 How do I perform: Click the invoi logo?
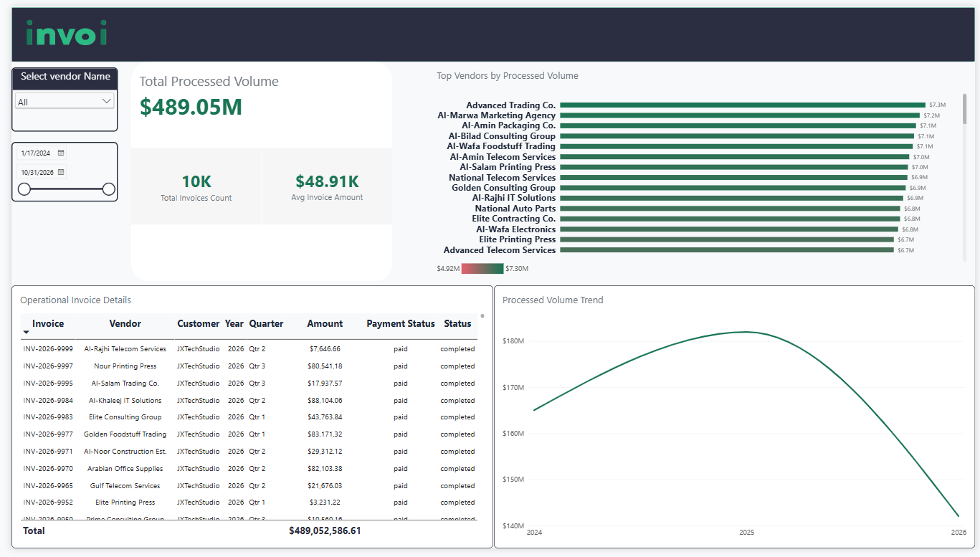(x=66, y=33)
